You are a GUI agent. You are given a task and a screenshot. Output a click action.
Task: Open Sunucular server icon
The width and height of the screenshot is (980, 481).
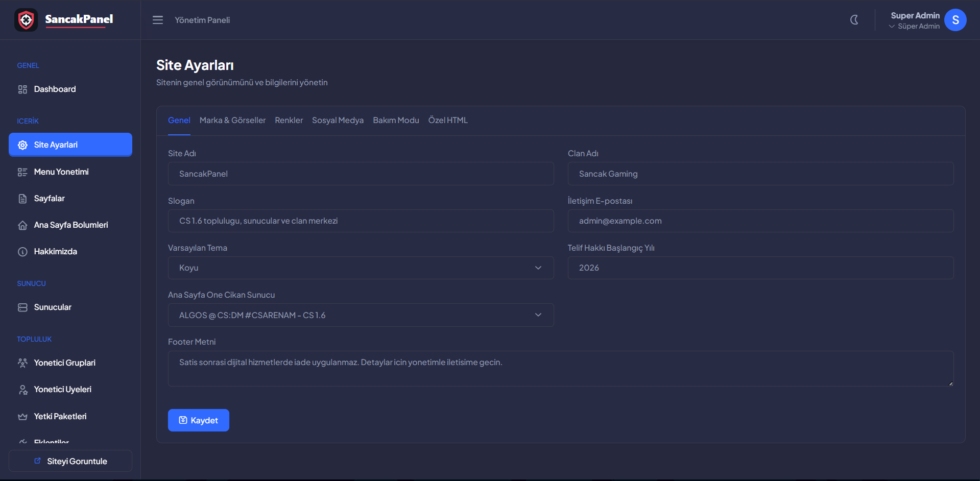(22, 307)
